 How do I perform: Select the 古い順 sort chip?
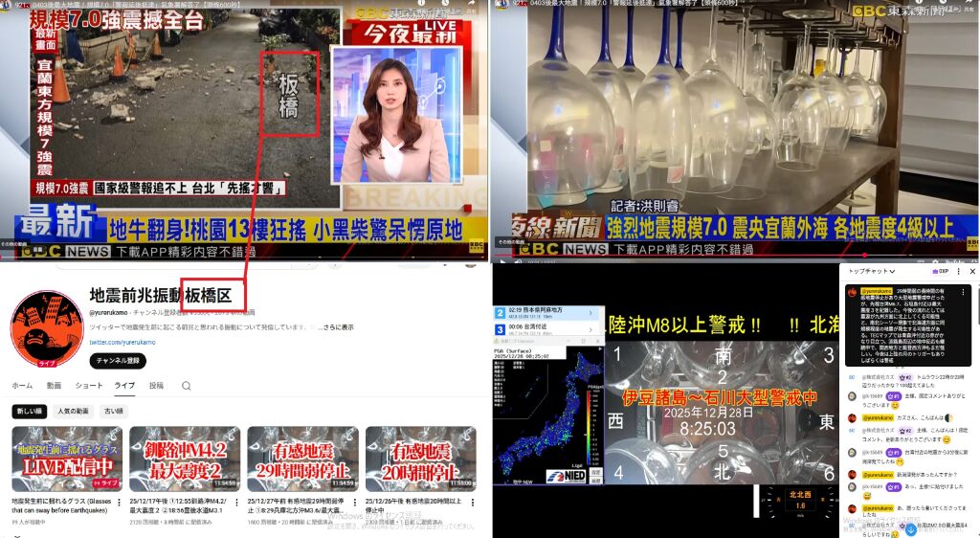(113, 411)
